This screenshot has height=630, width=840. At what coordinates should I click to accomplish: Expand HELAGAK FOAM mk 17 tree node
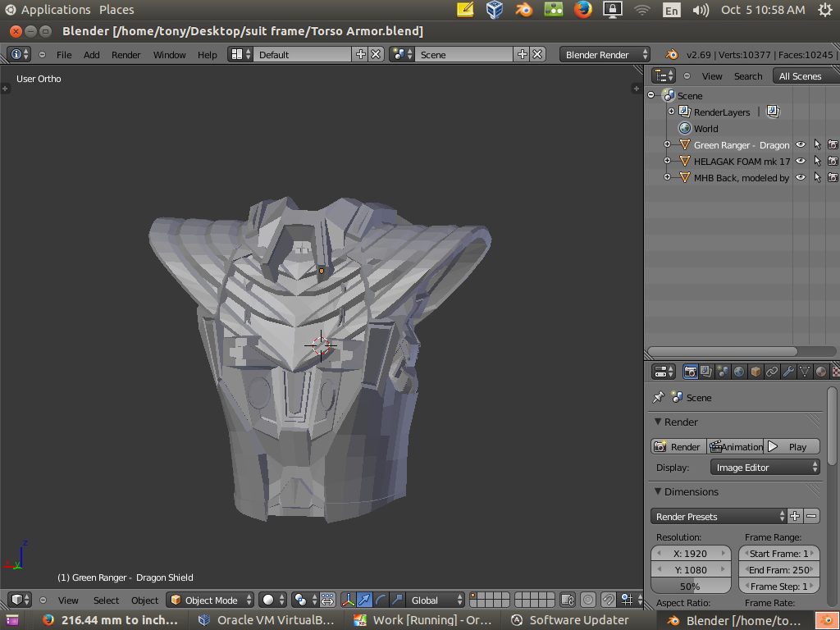click(x=667, y=161)
